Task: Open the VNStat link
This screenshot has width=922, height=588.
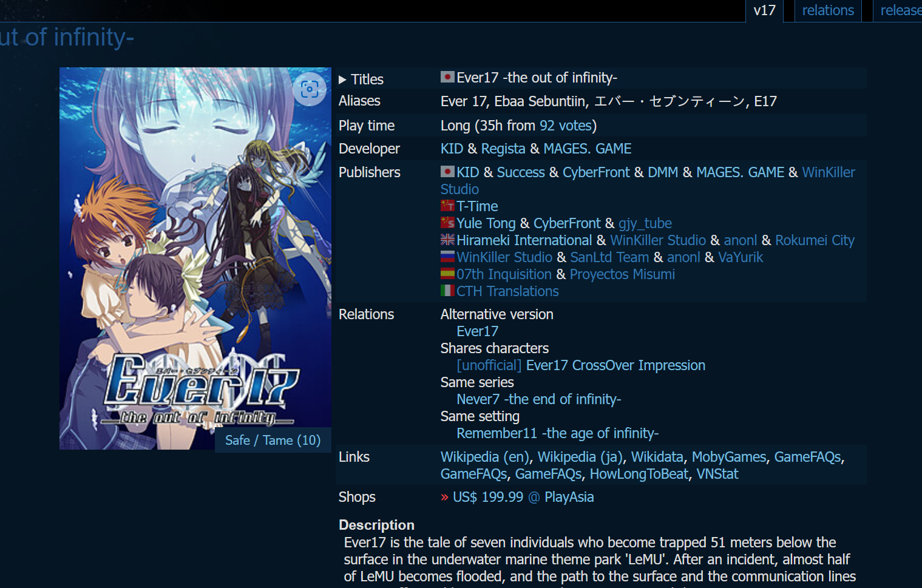Action: 717,474
